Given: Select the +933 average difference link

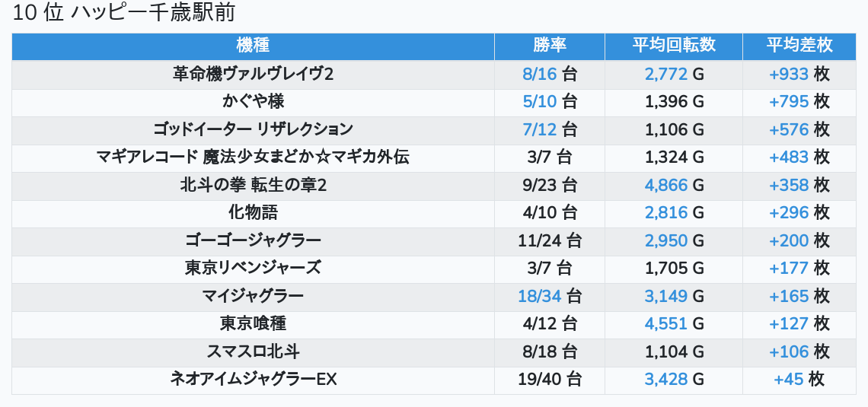Looking at the screenshot, I should point(789,74).
